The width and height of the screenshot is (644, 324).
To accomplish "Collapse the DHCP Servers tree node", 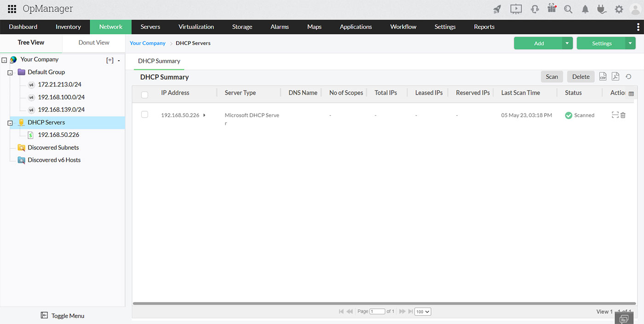I will coord(10,123).
